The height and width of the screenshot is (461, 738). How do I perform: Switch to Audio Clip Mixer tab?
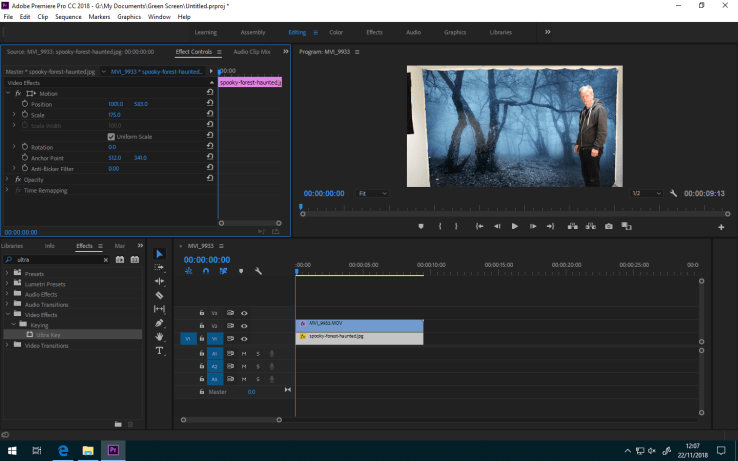click(252, 52)
